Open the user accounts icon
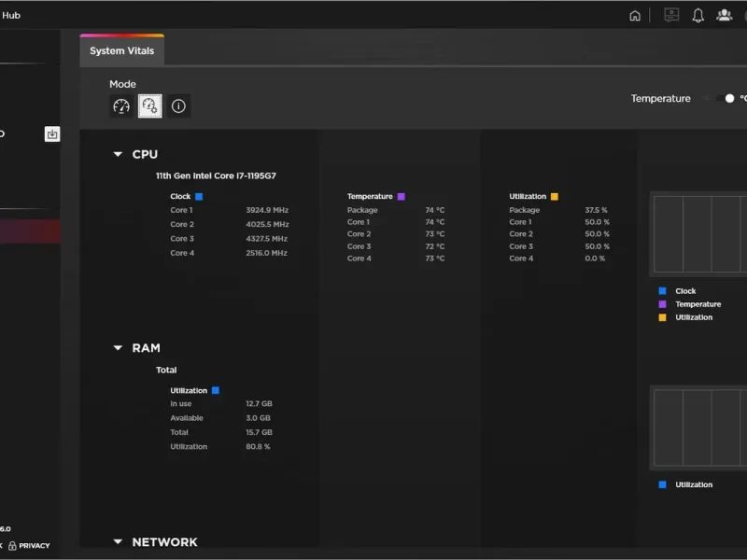 (725, 15)
